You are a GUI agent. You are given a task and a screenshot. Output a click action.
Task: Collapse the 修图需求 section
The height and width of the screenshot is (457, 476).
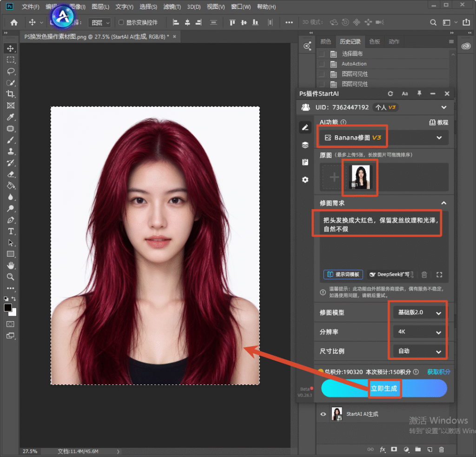[x=443, y=203]
